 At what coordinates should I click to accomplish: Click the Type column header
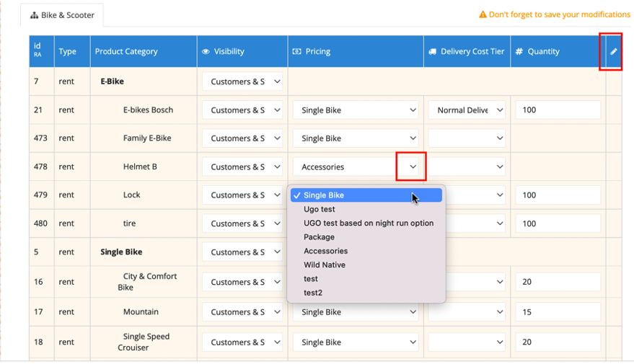72,51
